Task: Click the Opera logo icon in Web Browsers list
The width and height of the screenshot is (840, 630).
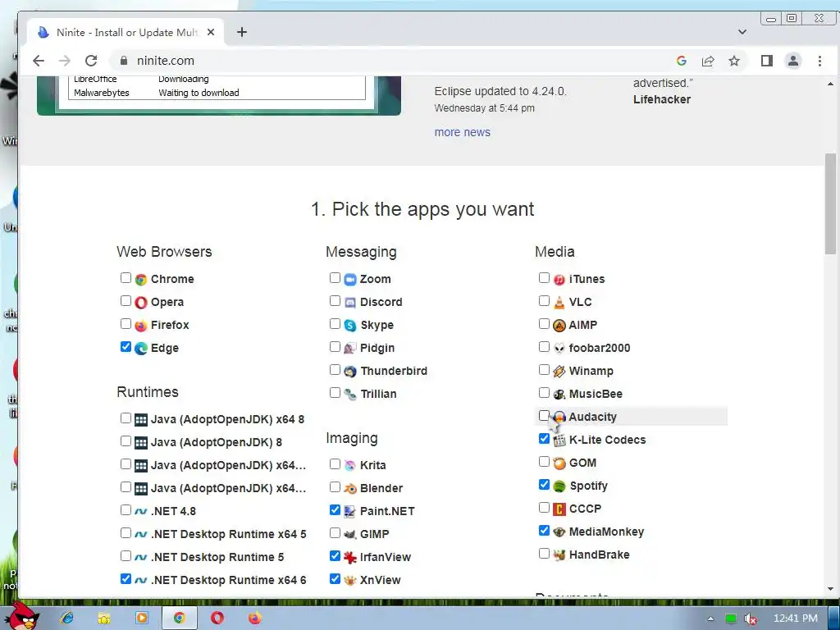Action: point(141,302)
